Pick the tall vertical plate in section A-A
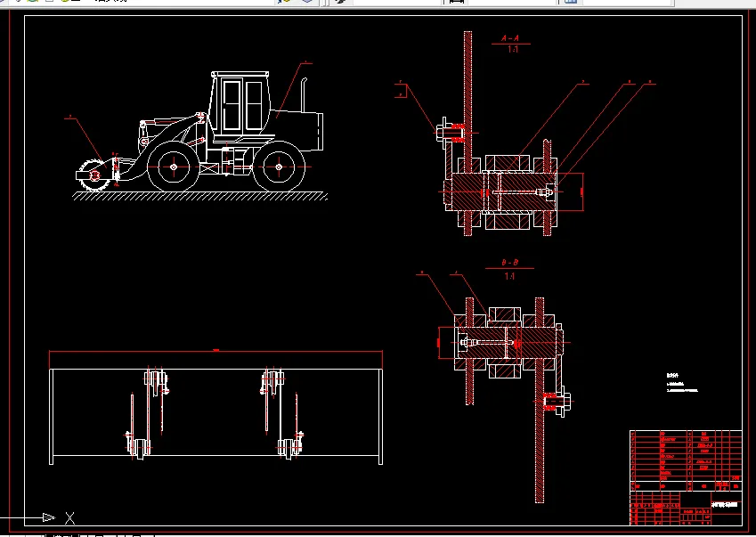This screenshot has width=756, height=537. 467,134
